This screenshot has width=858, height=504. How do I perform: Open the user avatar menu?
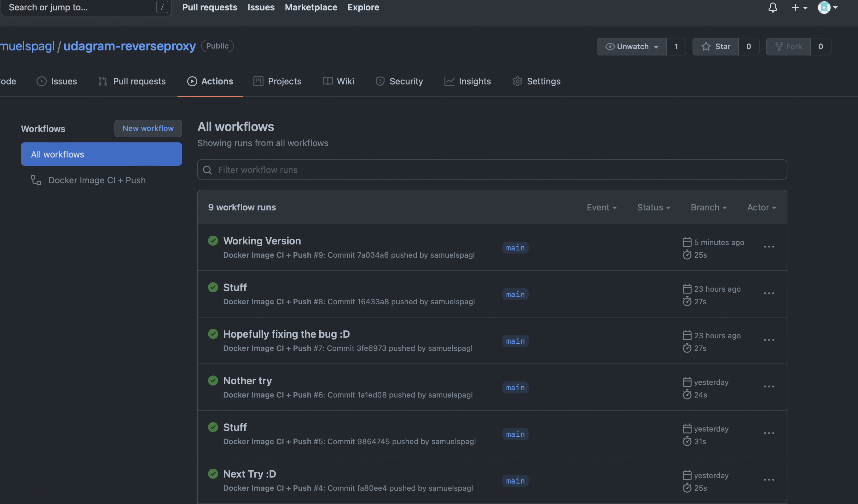tap(827, 8)
